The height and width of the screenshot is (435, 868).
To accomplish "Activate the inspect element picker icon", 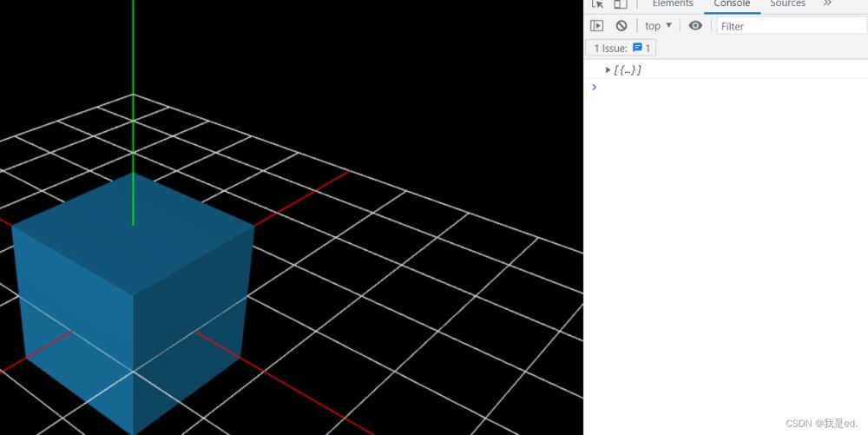I will (597, 4).
